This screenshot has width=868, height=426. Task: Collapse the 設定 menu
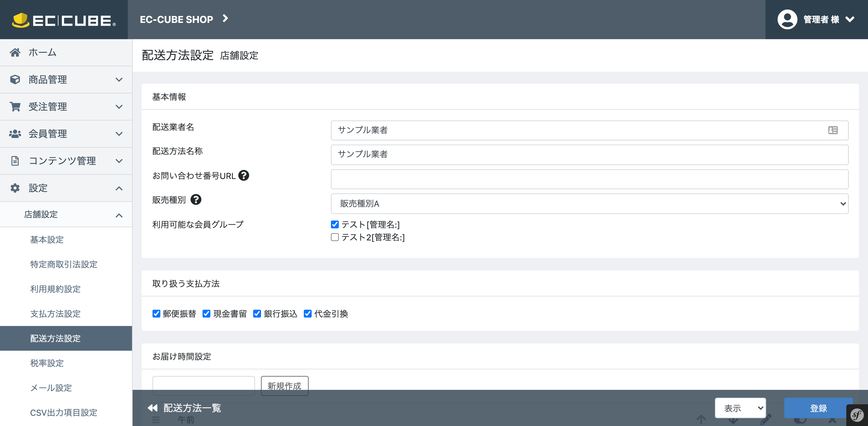[66, 188]
